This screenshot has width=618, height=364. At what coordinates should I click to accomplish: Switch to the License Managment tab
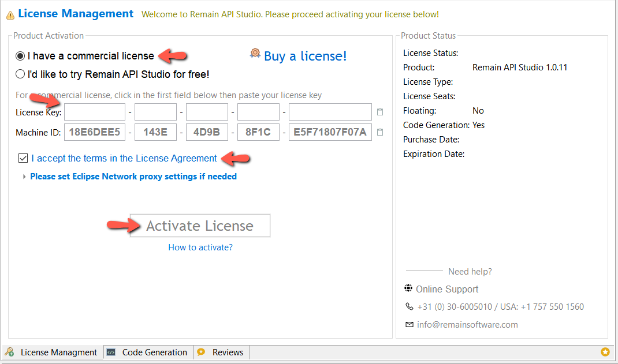click(53, 352)
